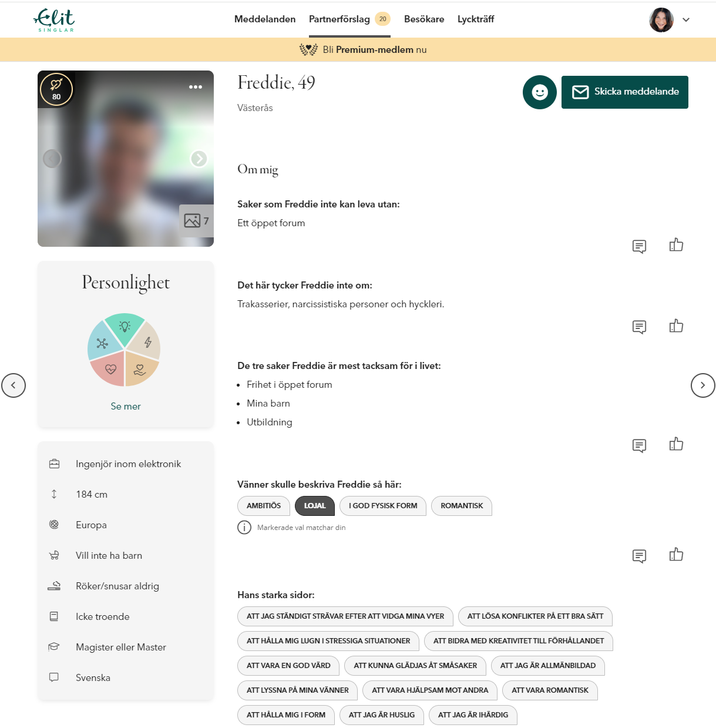Viewport: 716px width, 728px height.
Task: Click ATT LÖSA KONFLIKTER tag
Action: click(x=535, y=616)
